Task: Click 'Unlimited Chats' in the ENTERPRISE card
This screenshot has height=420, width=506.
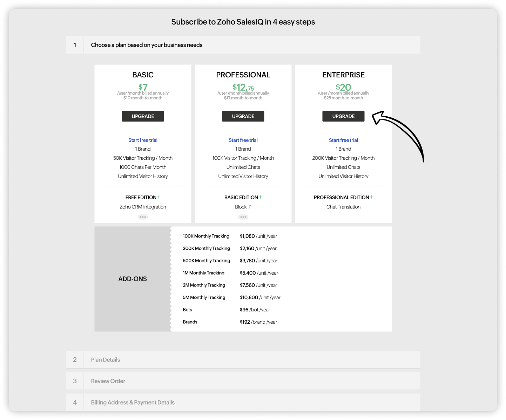Action: pyautogui.click(x=343, y=167)
